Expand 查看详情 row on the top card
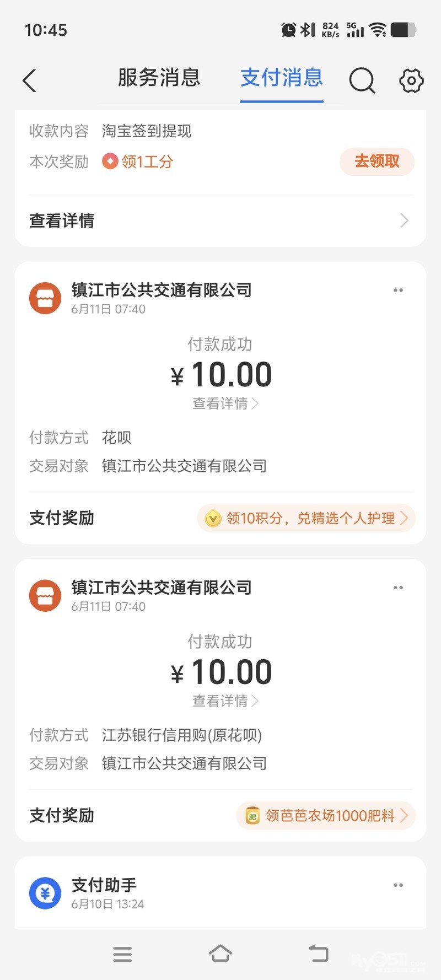 coord(220,220)
